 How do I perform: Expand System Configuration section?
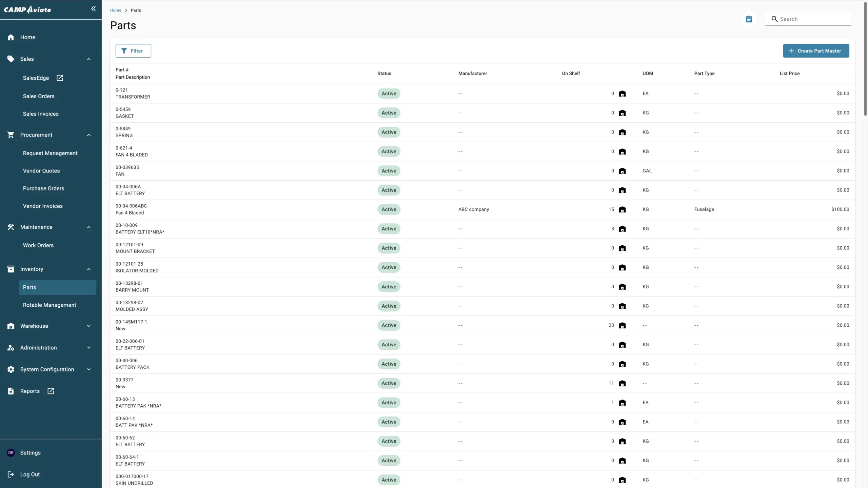click(89, 369)
